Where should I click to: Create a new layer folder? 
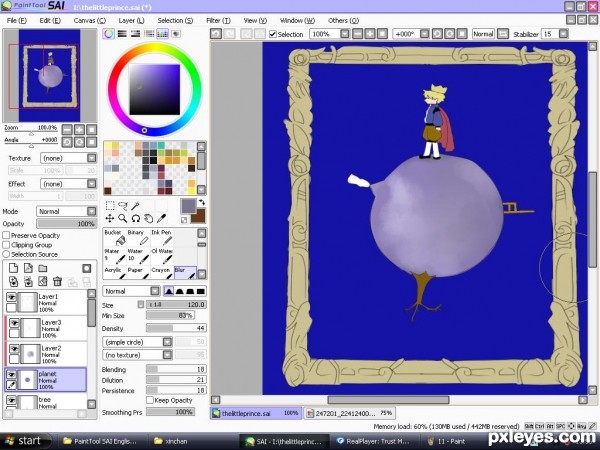[43, 268]
